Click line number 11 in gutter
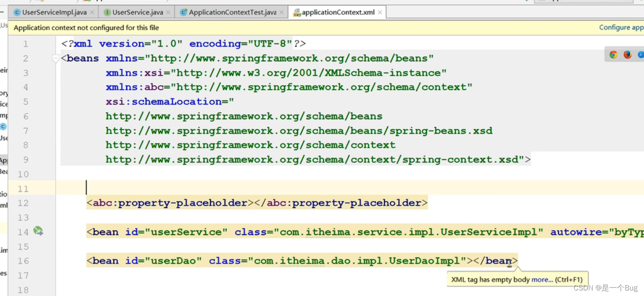Image resolution: width=644 pixels, height=296 pixels. (23, 189)
